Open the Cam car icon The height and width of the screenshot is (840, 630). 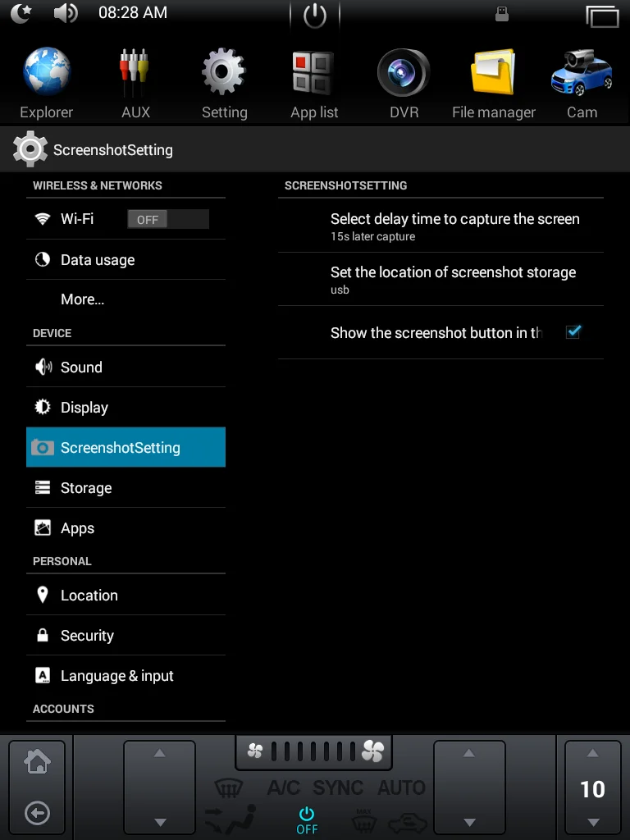point(582,83)
